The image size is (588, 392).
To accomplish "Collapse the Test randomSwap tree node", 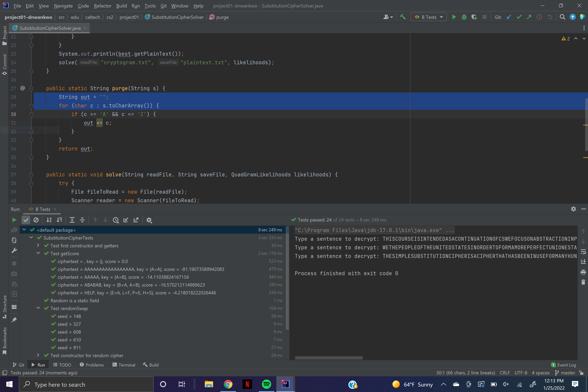I will click(38, 308).
